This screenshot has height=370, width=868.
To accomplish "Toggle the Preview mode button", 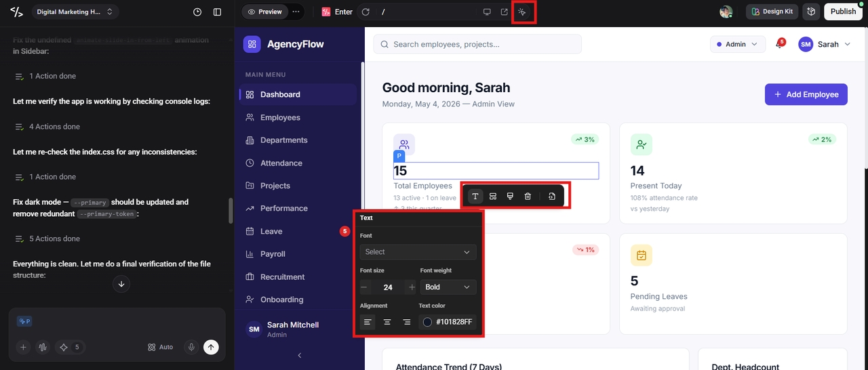I will [265, 12].
